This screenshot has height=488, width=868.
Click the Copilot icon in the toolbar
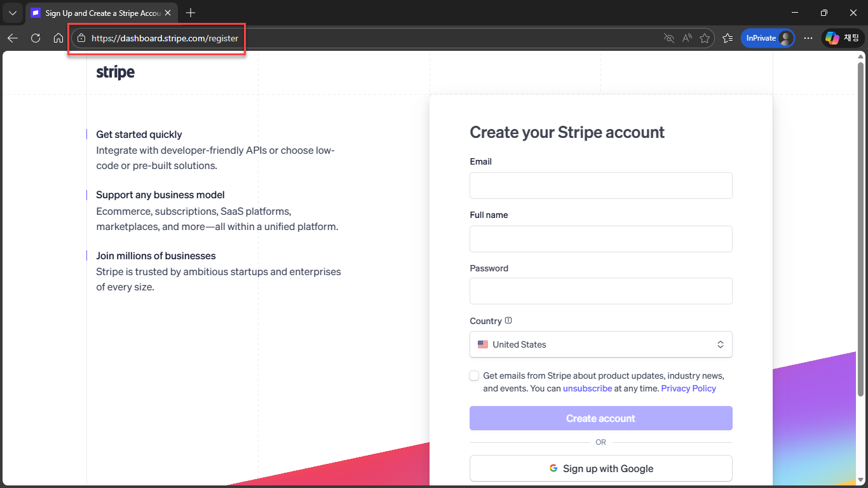[832, 37]
